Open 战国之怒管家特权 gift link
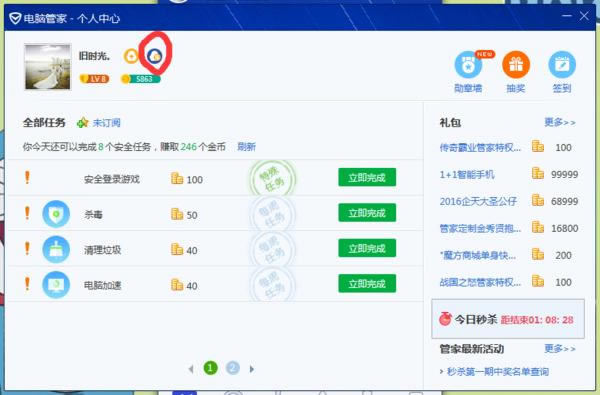The width and height of the screenshot is (600, 395). (480, 282)
